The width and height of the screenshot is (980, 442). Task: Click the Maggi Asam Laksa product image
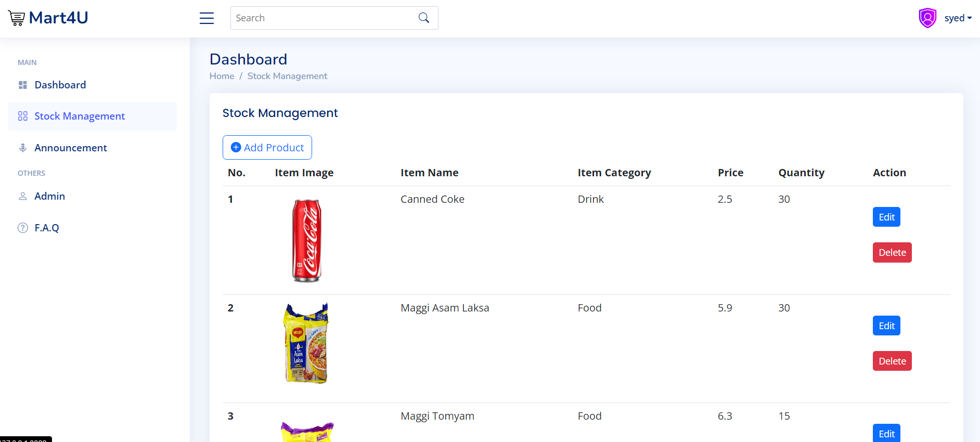point(307,344)
